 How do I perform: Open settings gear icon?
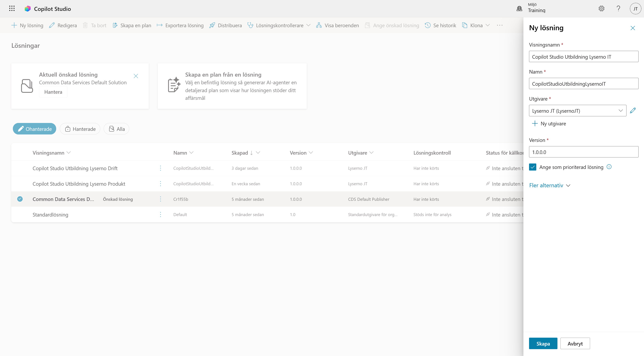602,8
